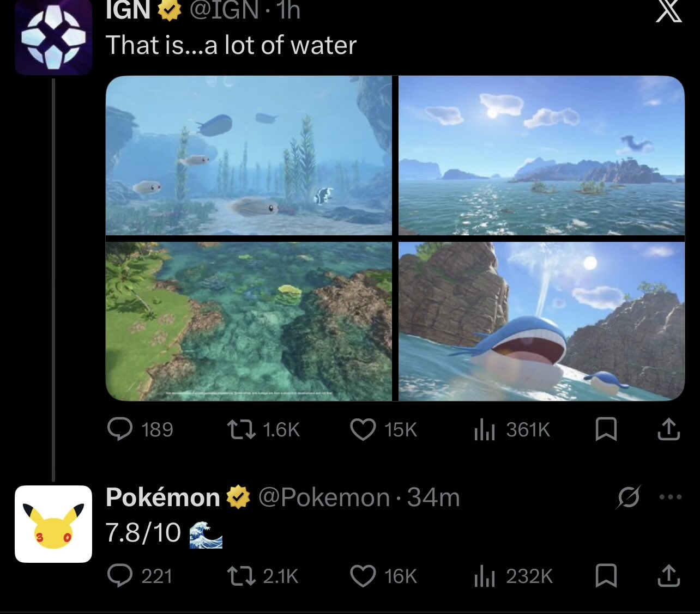This screenshot has width=700, height=614.
Task: Click the X logo on IGN post
Action: (668, 11)
